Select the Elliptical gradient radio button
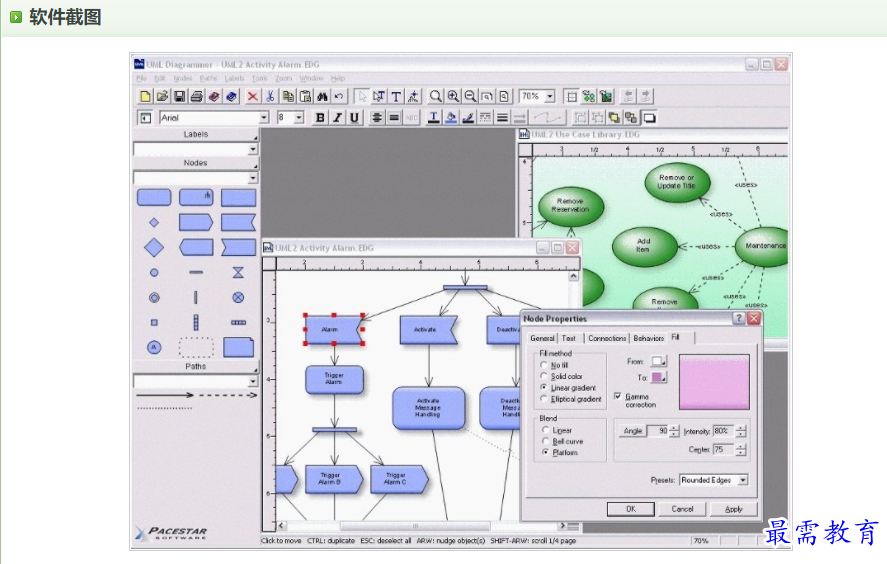Viewport: 887px width, 564px height. point(544,399)
